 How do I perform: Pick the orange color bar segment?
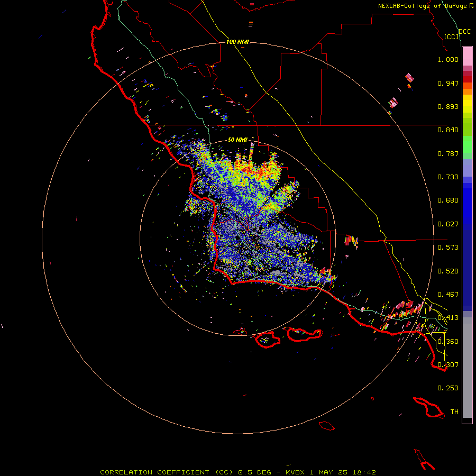click(x=467, y=91)
